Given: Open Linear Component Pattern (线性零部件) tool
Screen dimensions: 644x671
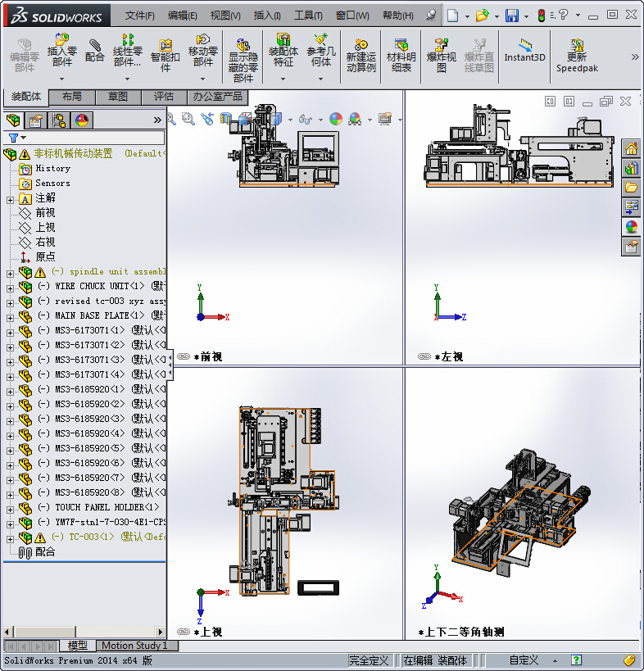Looking at the screenshot, I should [128, 39].
